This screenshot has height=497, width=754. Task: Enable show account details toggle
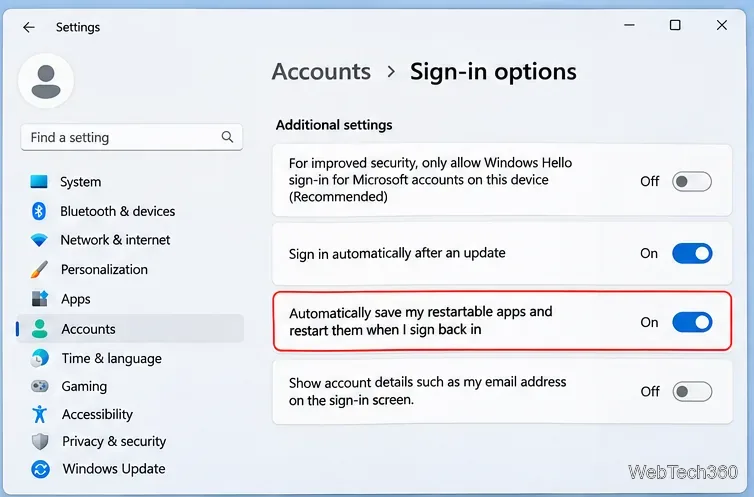[x=692, y=392]
